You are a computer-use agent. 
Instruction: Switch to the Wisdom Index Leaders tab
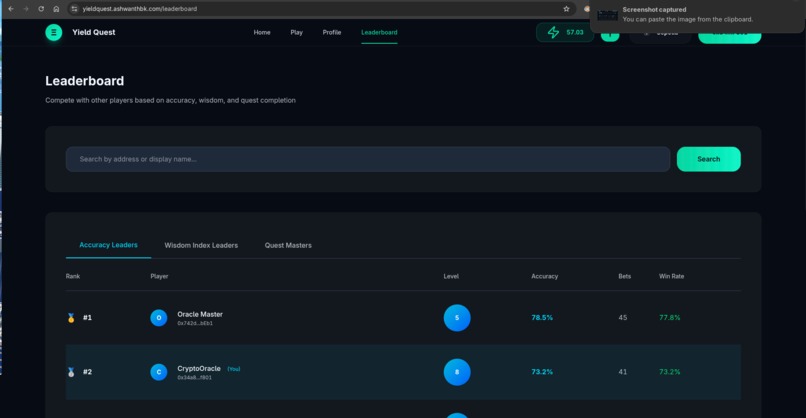(x=201, y=245)
